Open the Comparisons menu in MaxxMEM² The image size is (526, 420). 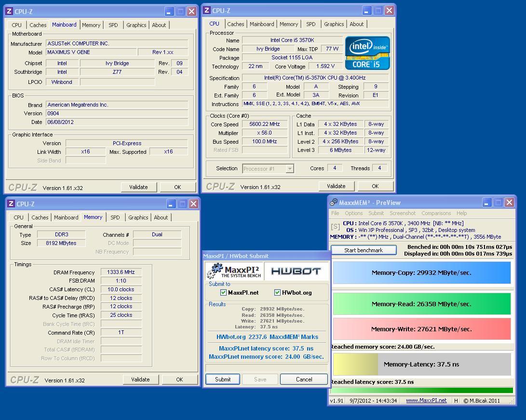coord(436,213)
